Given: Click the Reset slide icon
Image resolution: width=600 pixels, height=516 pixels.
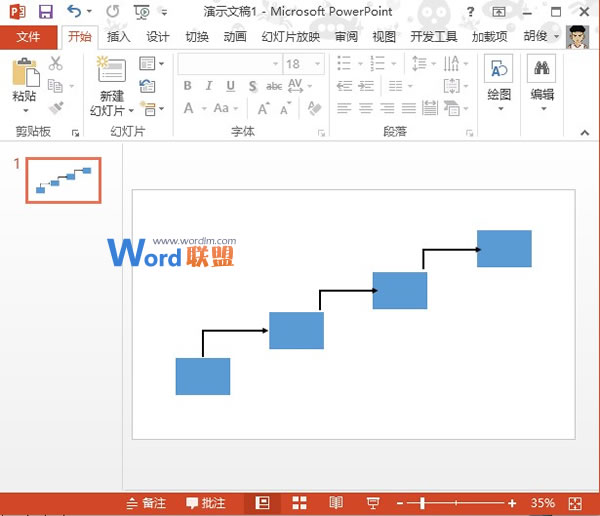Looking at the screenshot, I should click(x=147, y=86).
